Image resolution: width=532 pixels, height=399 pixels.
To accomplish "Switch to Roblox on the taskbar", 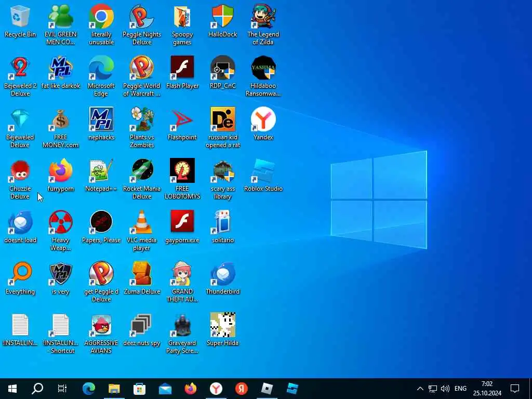I will [x=267, y=389].
